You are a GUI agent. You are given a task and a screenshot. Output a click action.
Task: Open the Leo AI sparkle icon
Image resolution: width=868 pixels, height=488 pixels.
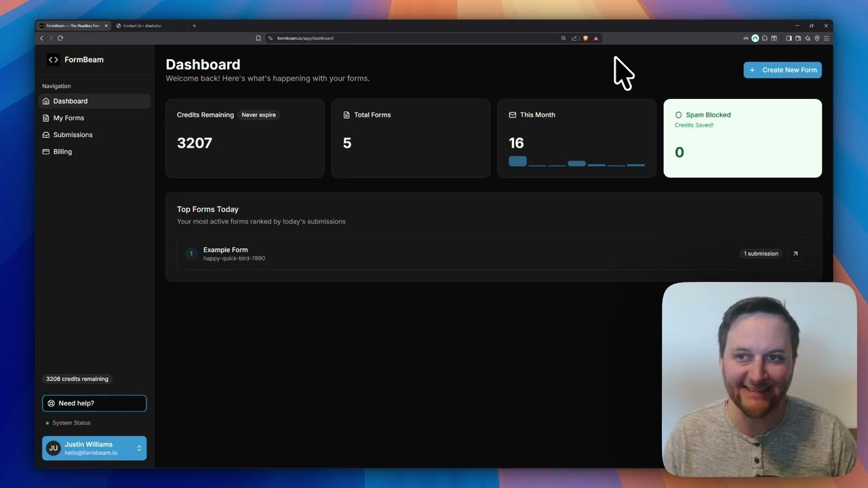[808, 38]
